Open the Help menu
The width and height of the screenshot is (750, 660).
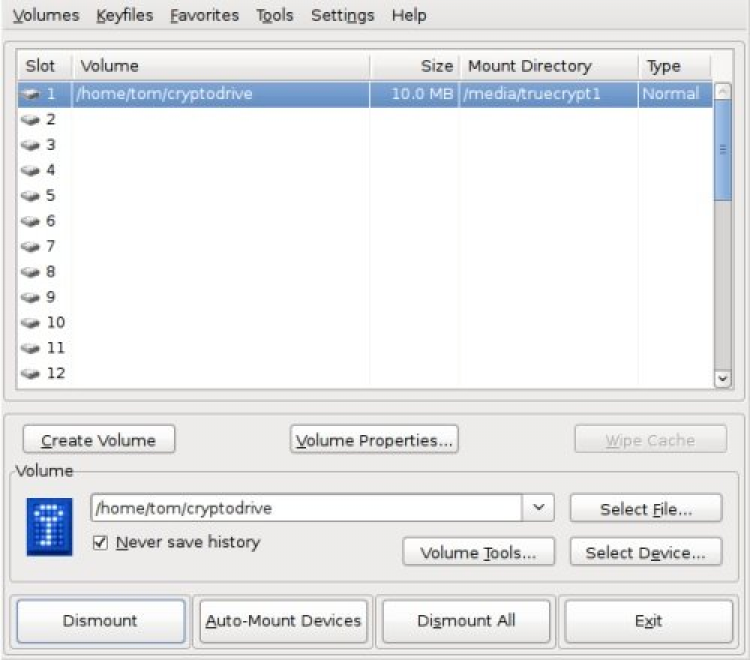coord(409,15)
